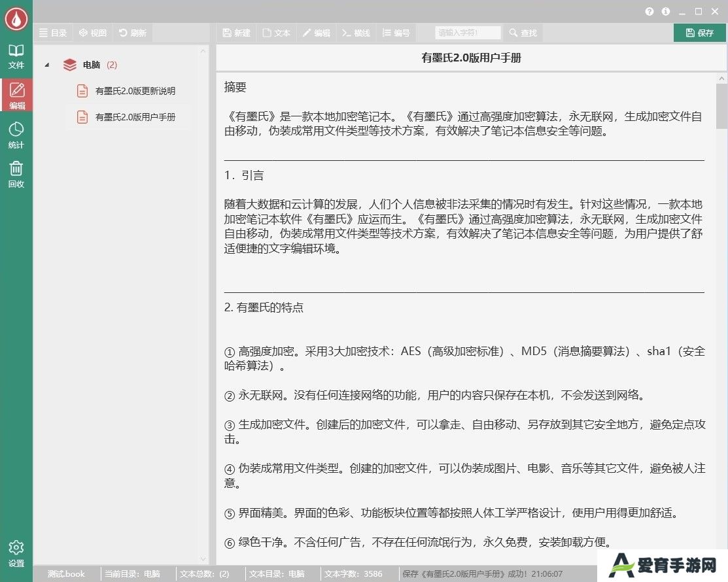Click the '② 永无联网' paragraph

point(435,396)
